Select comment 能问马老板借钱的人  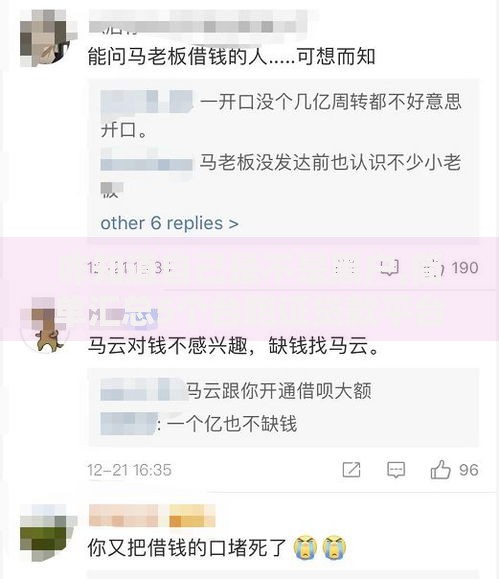(232, 57)
